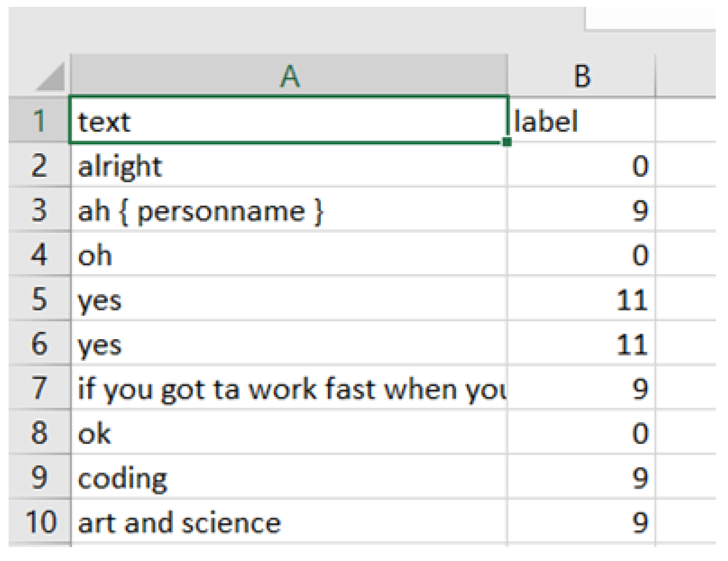Select the cell containing 'ok'
The image size is (728, 561).
click(288, 433)
